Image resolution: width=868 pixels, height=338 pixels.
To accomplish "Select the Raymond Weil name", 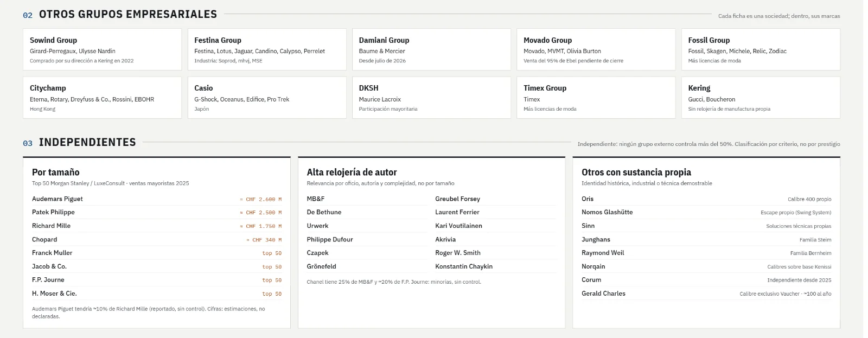I will (x=603, y=253).
